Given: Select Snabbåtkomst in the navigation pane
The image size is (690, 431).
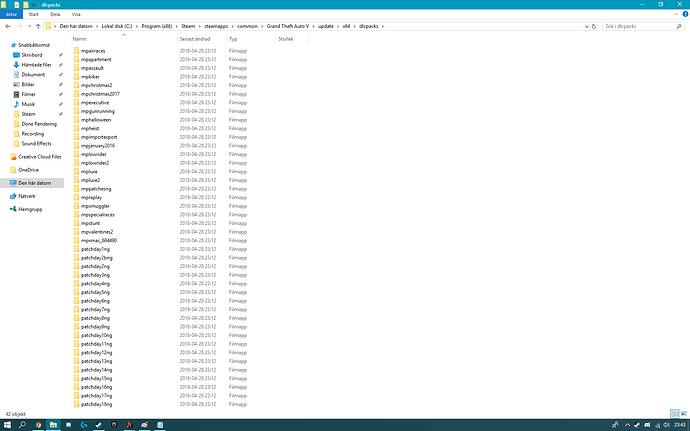Looking at the screenshot, I should point(34,45).
